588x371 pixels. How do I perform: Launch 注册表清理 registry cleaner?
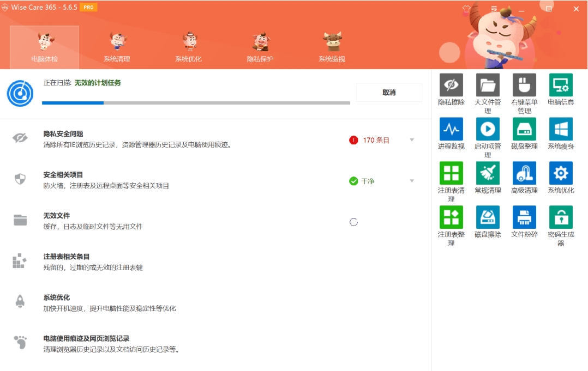(x=451, y=173)
